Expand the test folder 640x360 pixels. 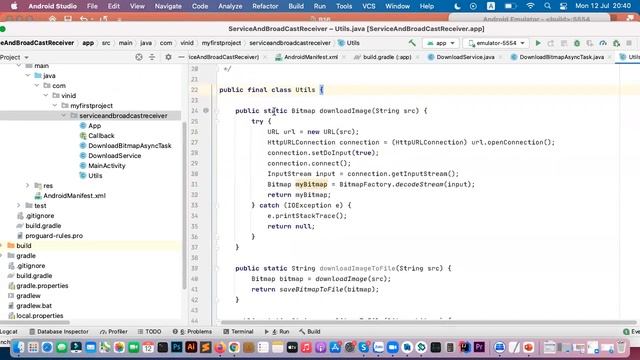click(19, 206)
